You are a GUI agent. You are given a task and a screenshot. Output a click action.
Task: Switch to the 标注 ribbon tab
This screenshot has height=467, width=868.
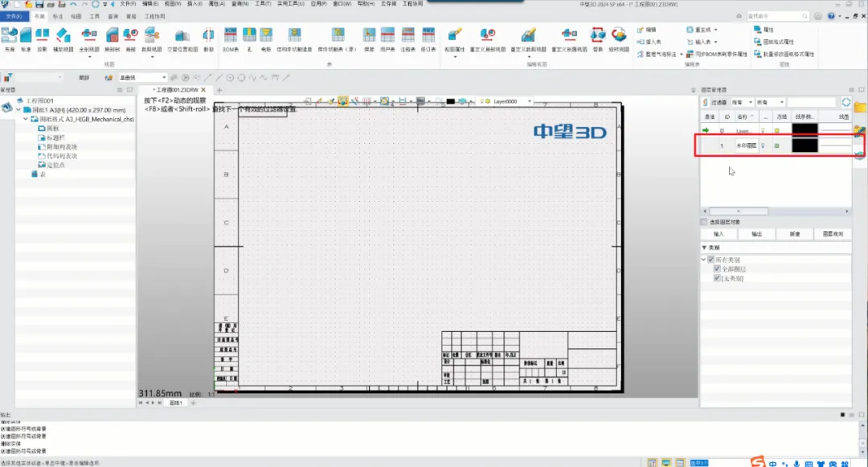coord(57,15)
